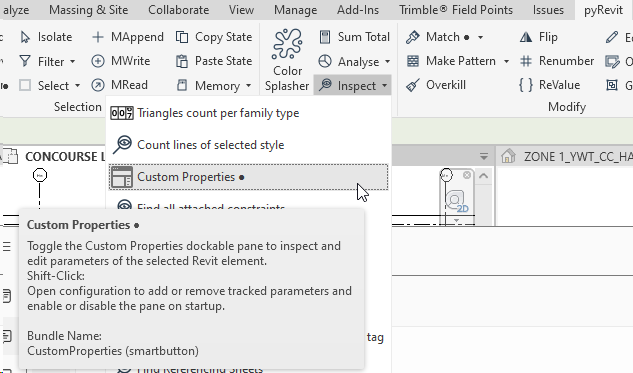
Task: Click MAppend selection tool
Action: (x=127, y=37)
